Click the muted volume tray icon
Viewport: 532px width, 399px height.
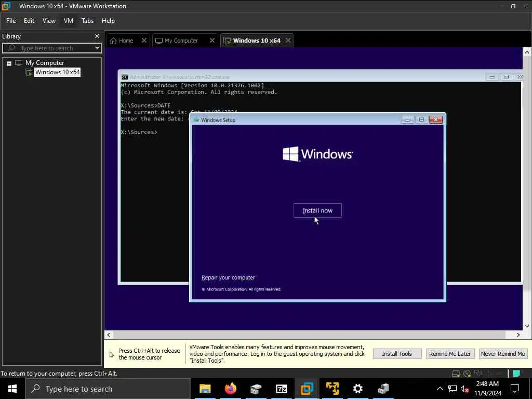coord(465,389)
